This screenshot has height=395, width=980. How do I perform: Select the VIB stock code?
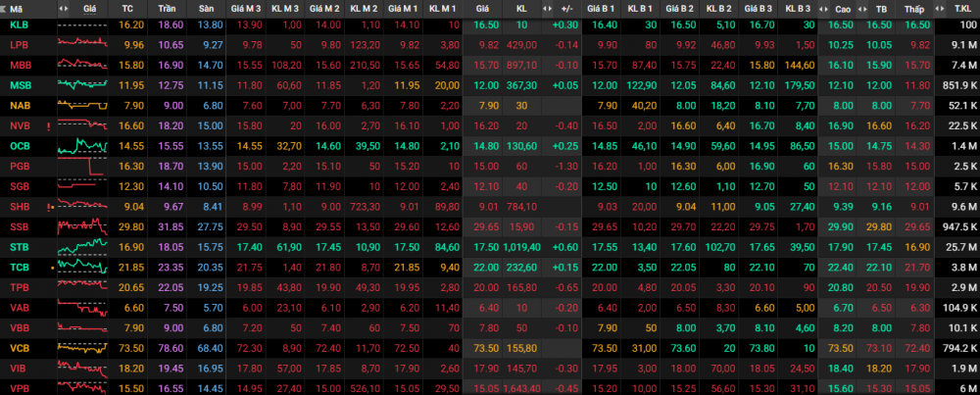coord(19,369)
